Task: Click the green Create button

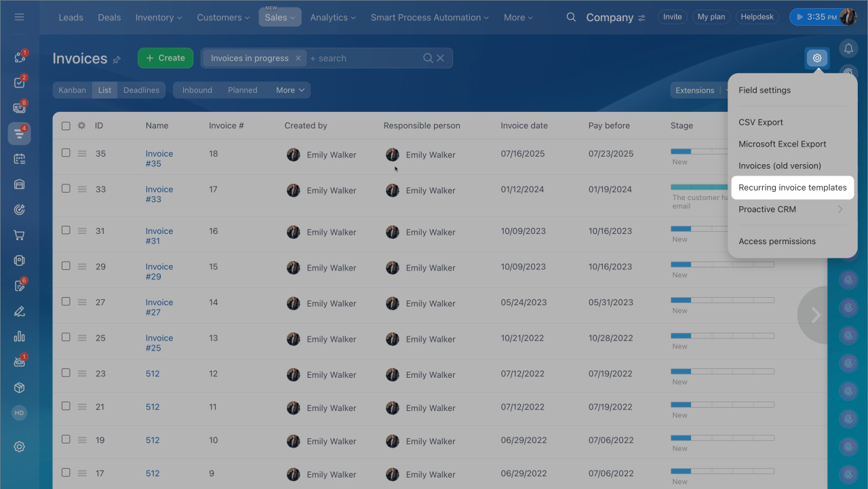Action: (165, 58)
